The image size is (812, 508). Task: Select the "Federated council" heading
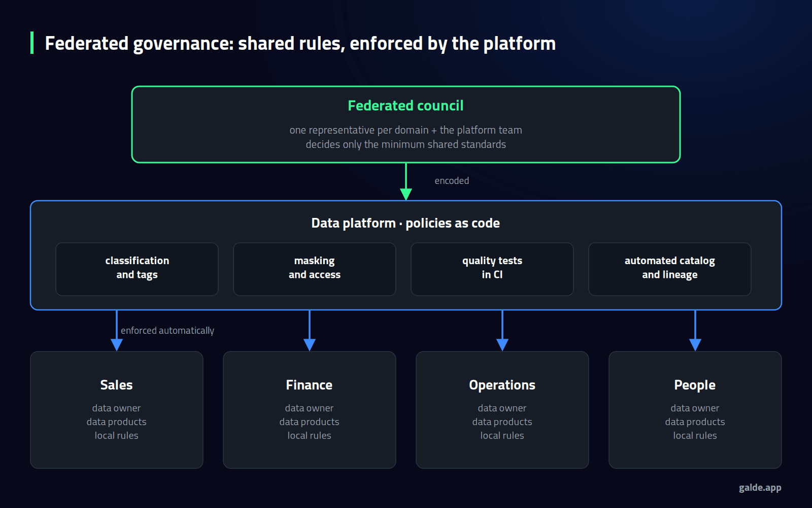pos(405,106)
